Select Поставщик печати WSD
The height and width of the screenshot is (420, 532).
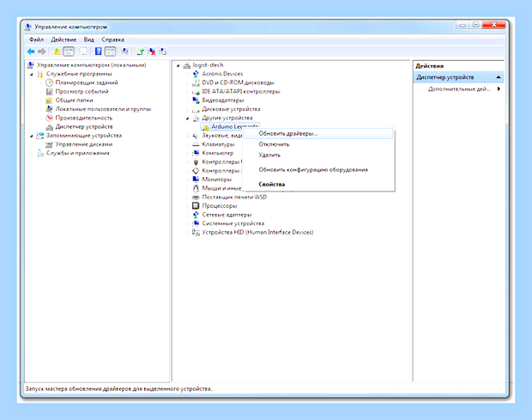(x=234, y=197)
